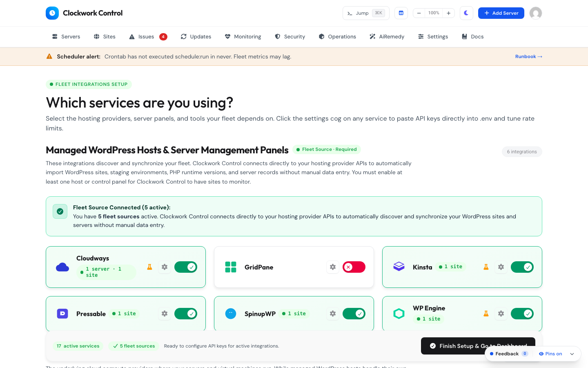Viewport: 588px width, 368px height.
Task: Open the AiRemedy tab
Action: coord(387,36)
